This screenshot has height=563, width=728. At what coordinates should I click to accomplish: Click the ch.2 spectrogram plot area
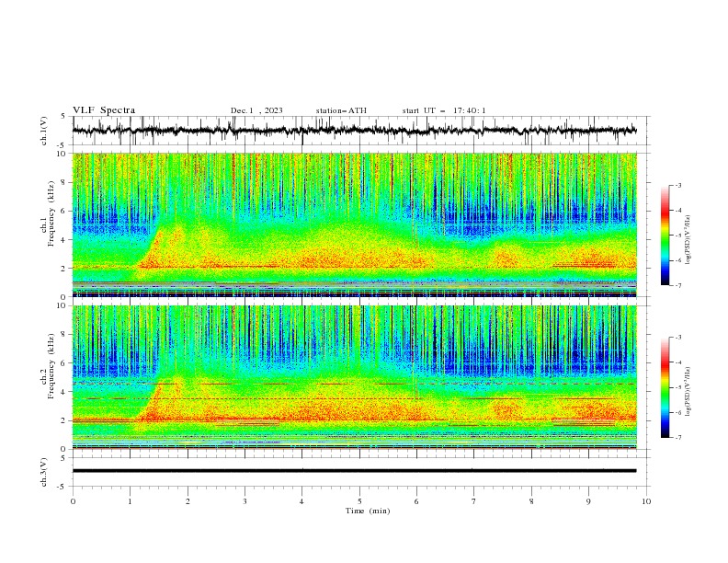(354, 377)
